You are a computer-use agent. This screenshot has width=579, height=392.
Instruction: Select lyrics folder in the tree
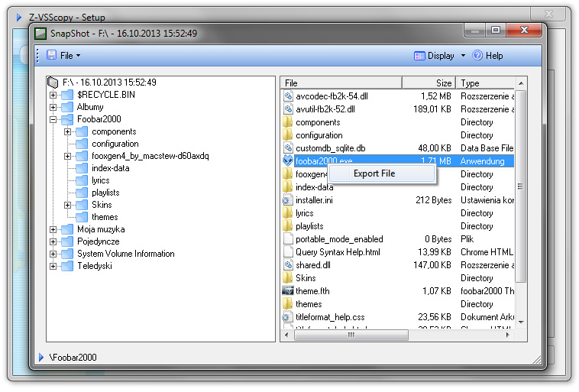(100, 180)
